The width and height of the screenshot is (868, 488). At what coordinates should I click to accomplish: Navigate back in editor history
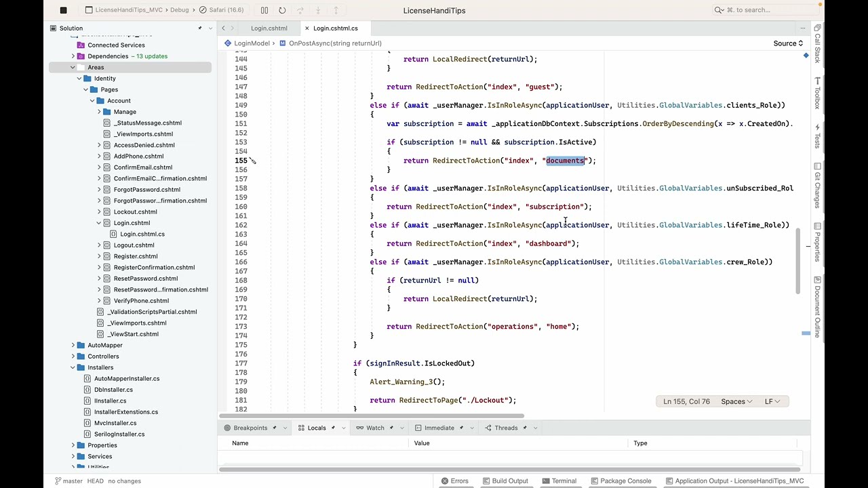point(223,28)
